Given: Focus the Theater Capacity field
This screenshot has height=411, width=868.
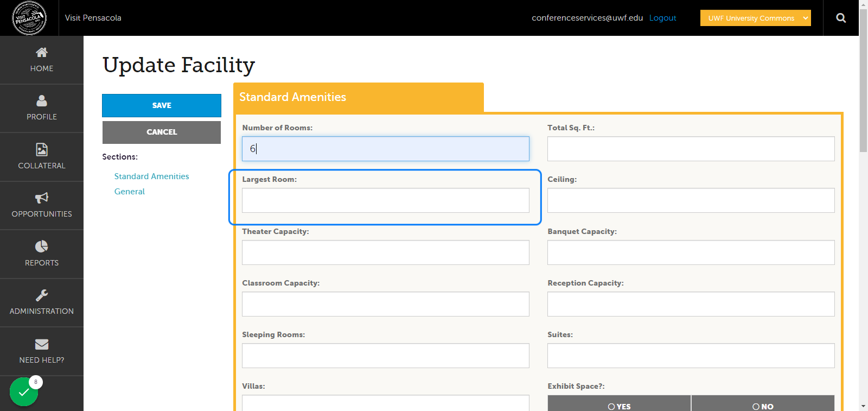Looking at the screenshot, I should 386,252.
